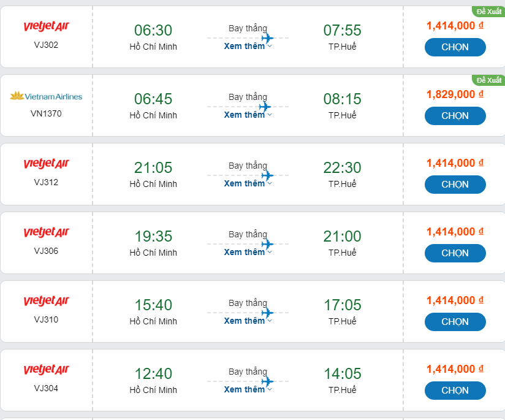The height and width of the screenshot is (420, 505).
Task: Click the VietJet Air logo for VJ304
Action: coord(46,370)
